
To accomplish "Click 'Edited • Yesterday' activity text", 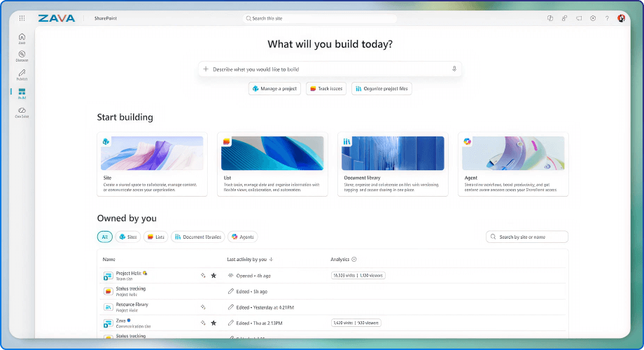I will pyautogui.click(x=265, y=307).
